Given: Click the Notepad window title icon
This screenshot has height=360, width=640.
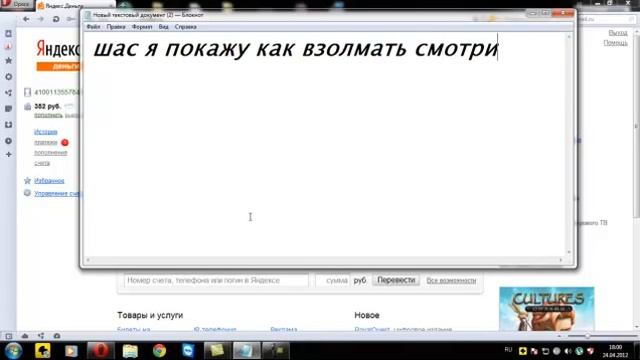Looking at the screenshot, I should 87,15.
